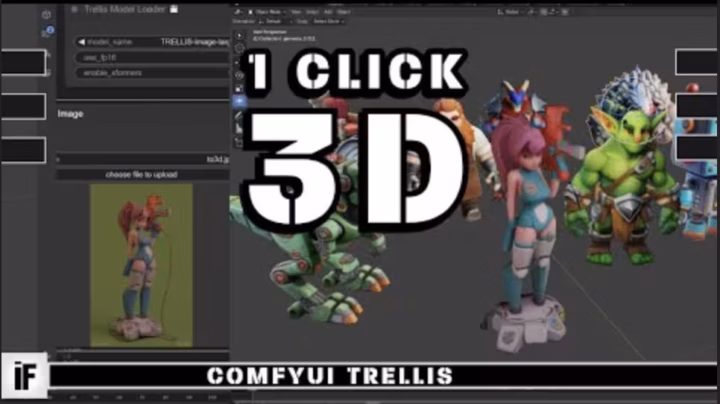This screenshot has width=720, height=404.
Task: Click the uploaded girl figurine image preview
Action: [141, 265]
